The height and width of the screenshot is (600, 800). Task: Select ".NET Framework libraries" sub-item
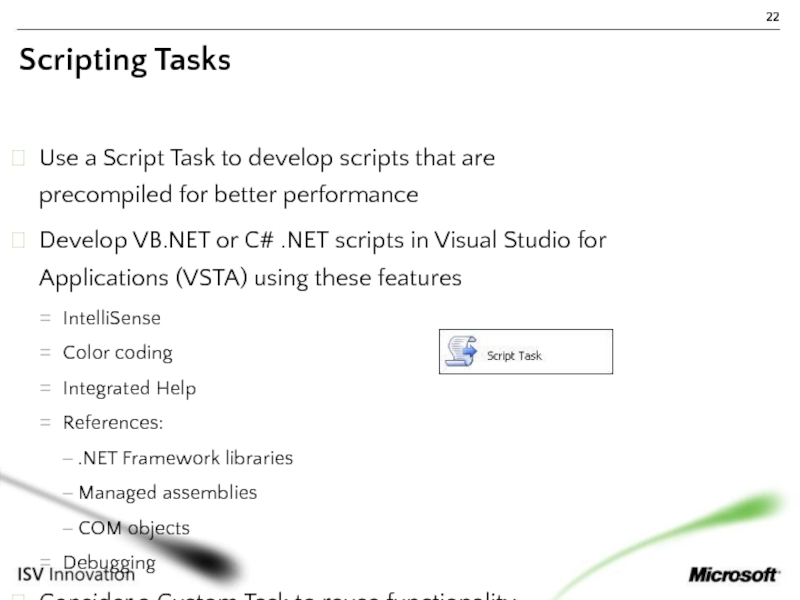[185, 458]
